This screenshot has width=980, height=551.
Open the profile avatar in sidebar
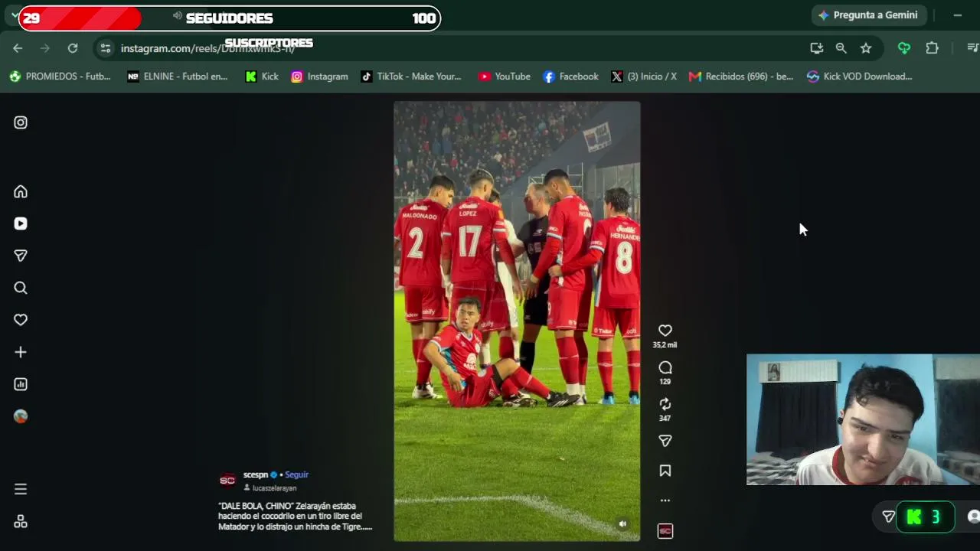pyautogui.click(x=21, y=416)
